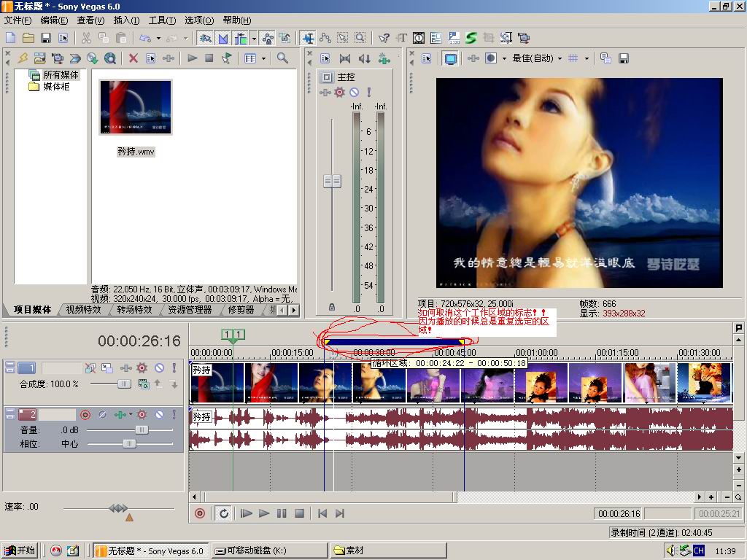Open the 选项(O) menu
The image size is (747, 560).
199,20
